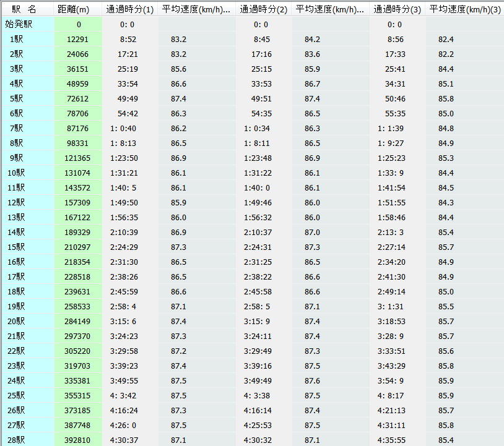Select the passing time 3:15: 6
The image size is (504, 446).
[123, 321]
